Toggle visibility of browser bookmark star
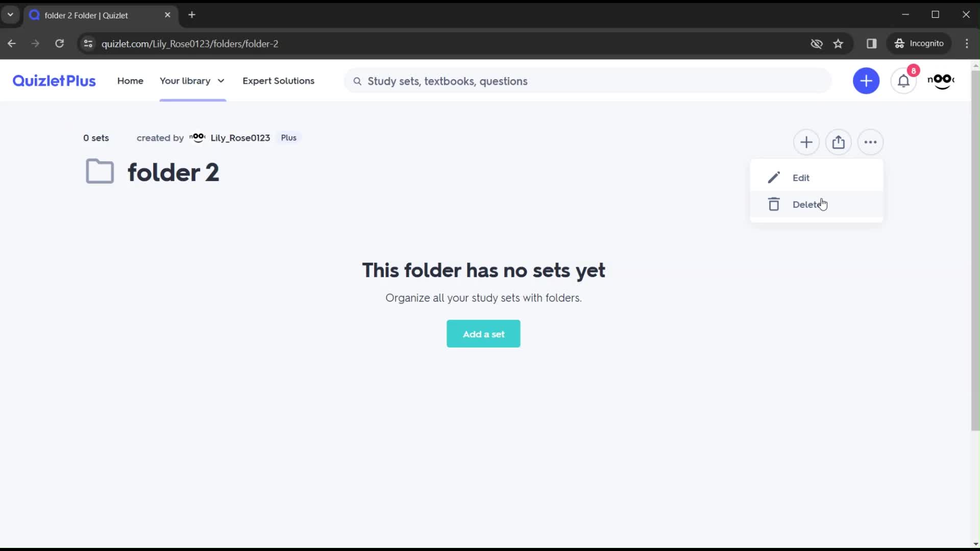 pos(838,44)
